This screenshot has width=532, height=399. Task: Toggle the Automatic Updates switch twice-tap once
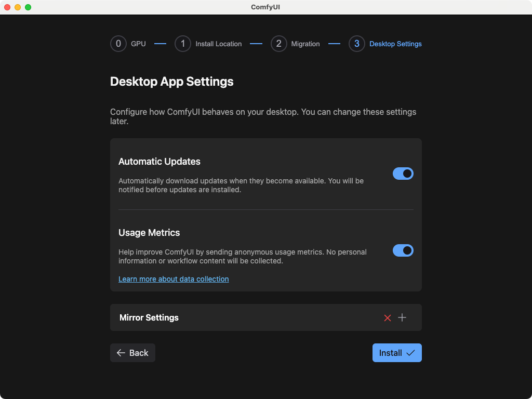click(403, 174)
